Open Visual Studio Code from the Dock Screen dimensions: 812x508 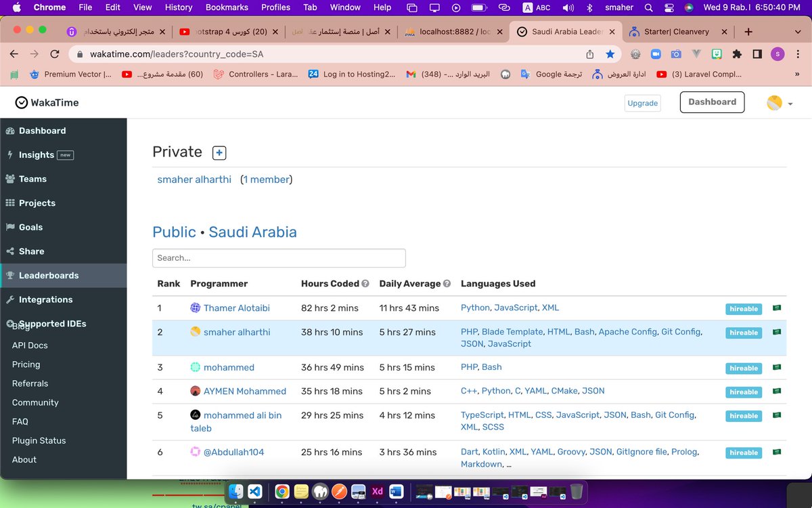(255, 491)
